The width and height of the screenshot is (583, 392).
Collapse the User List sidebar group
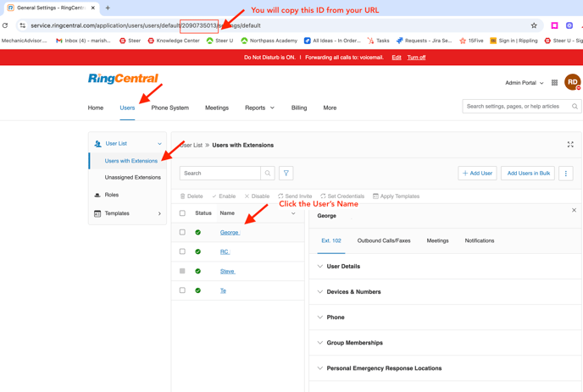pos(159,143)
